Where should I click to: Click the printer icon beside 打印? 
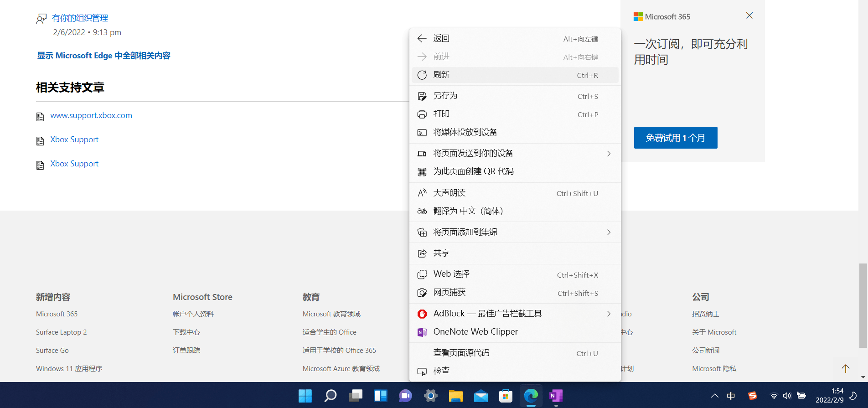coord(422,114)
